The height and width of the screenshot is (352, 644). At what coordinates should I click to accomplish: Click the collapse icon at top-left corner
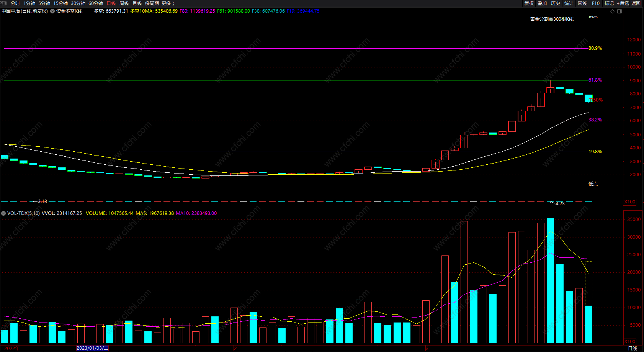(4, 3)
